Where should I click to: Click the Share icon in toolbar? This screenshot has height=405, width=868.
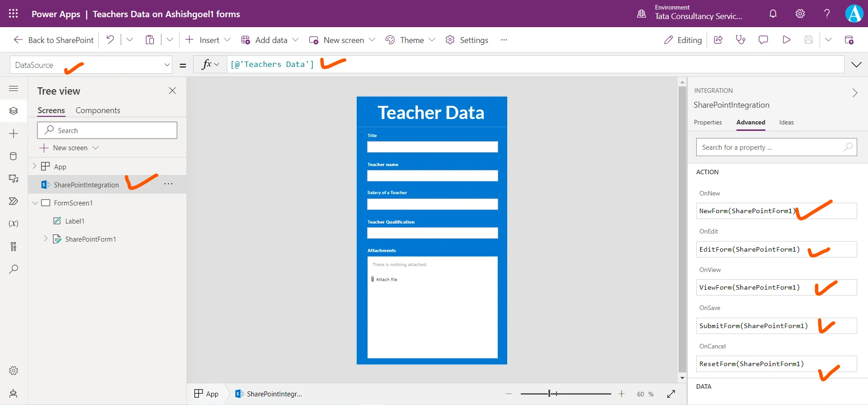[718, 40]
